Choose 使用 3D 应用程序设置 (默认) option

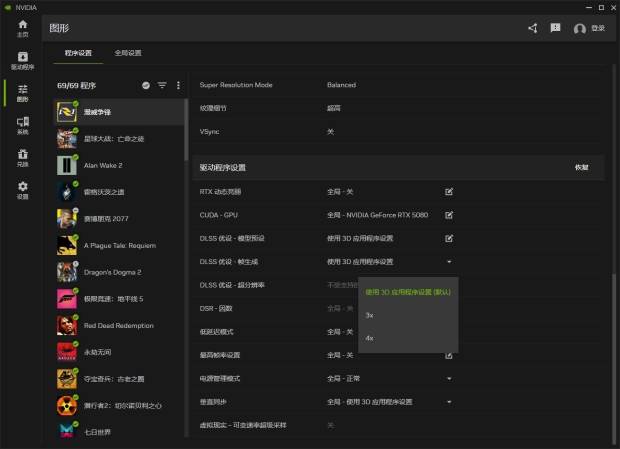[x=408, y=292]
